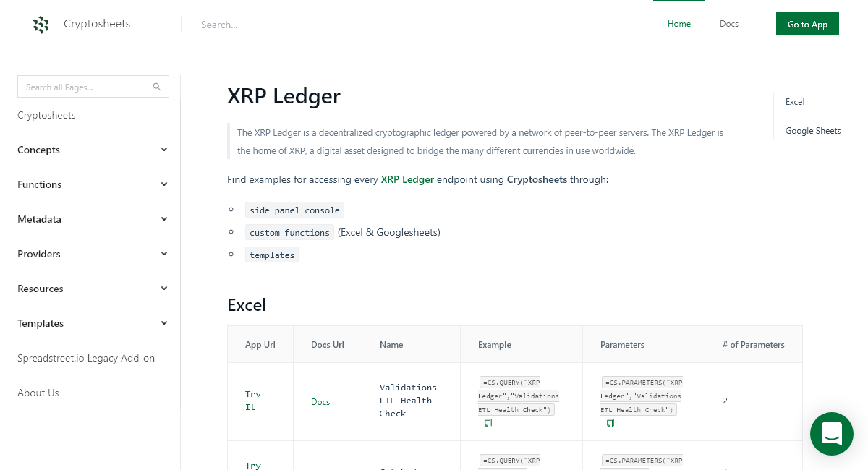This screenshot has height=470, width=868.
Task: Select the Home navigation item
Action: [x=678, y=24]
